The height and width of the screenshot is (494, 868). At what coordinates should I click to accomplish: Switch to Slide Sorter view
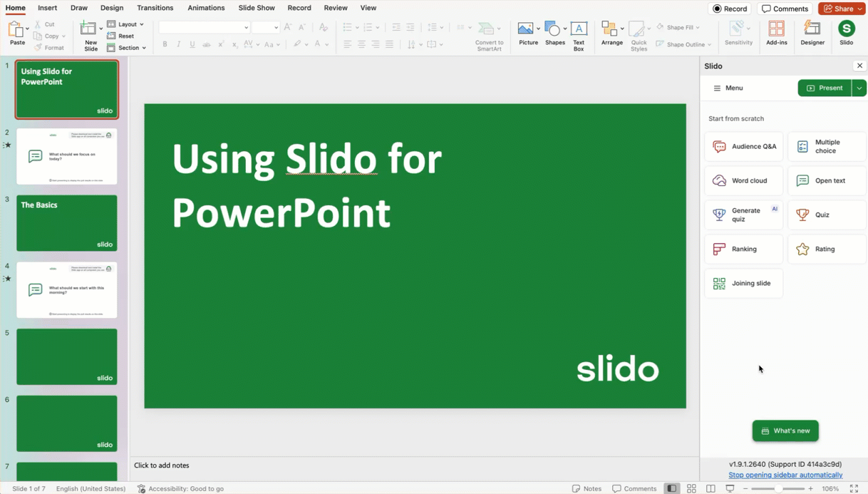(x=691, y=488)
